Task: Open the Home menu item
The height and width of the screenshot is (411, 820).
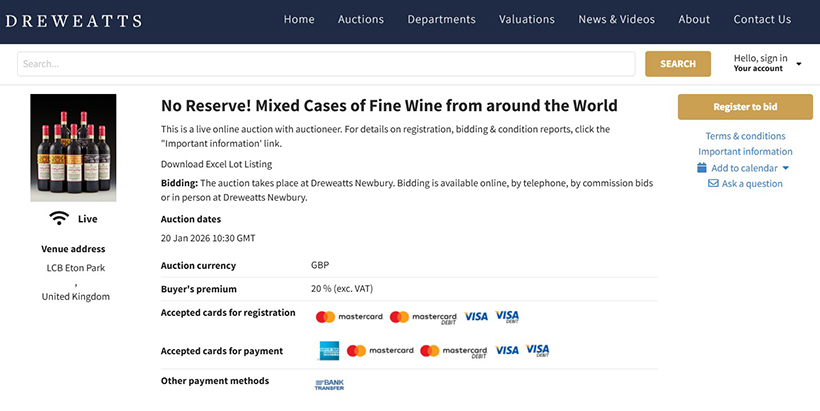Action: tap(299, 19)
